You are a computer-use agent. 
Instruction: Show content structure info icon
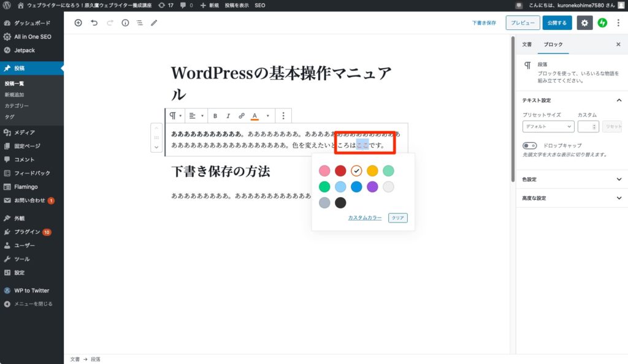click(125, 23)
